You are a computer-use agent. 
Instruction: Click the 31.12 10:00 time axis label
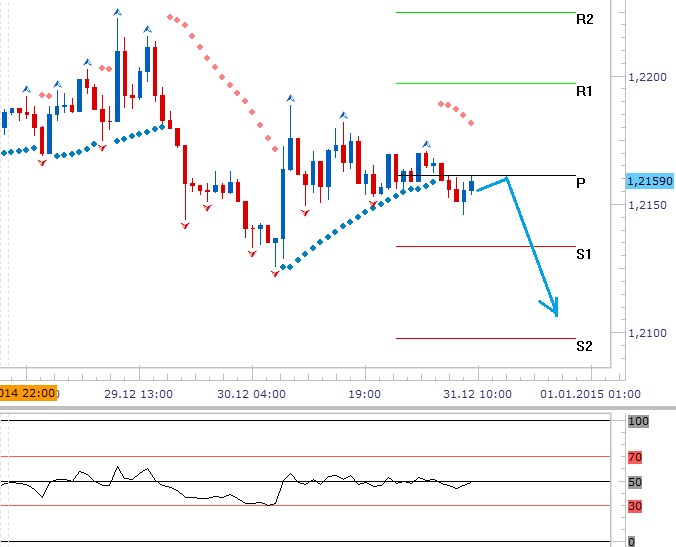(x=478, y=394)
